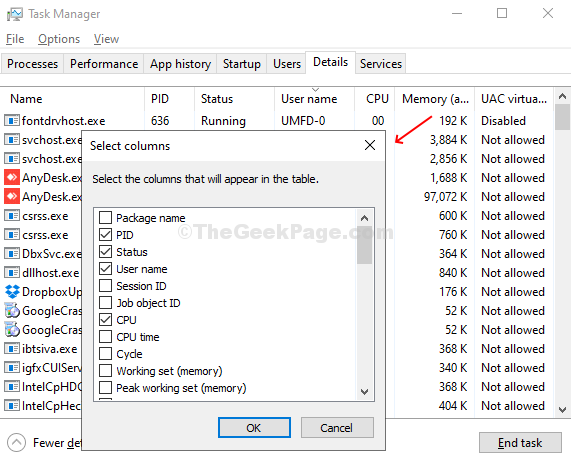The image size is (571, 467).
Task: Open the Options menu
Action: pyautogui.click(x=59, y=39)
